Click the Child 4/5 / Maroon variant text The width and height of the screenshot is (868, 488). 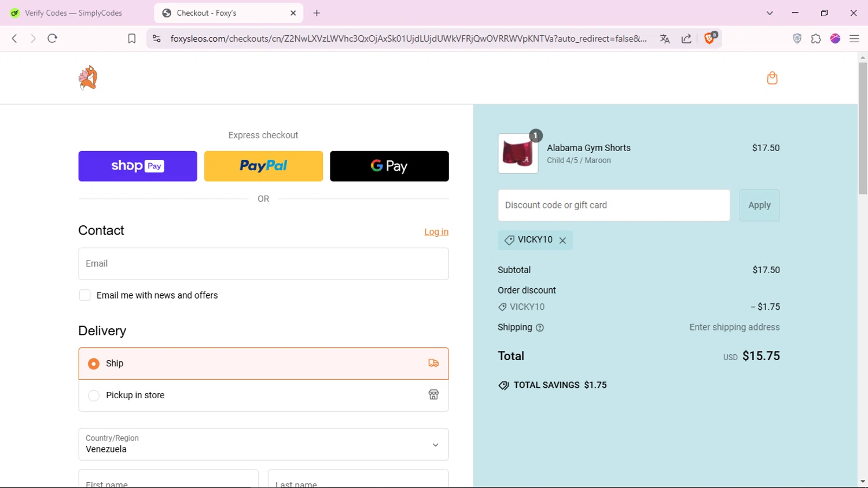click(579, 160)
